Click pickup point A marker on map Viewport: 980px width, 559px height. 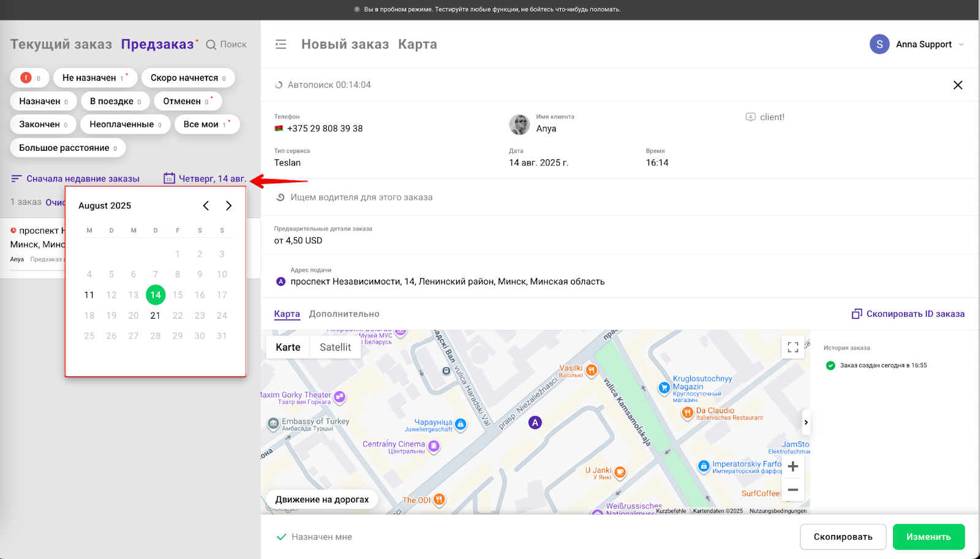535,422
